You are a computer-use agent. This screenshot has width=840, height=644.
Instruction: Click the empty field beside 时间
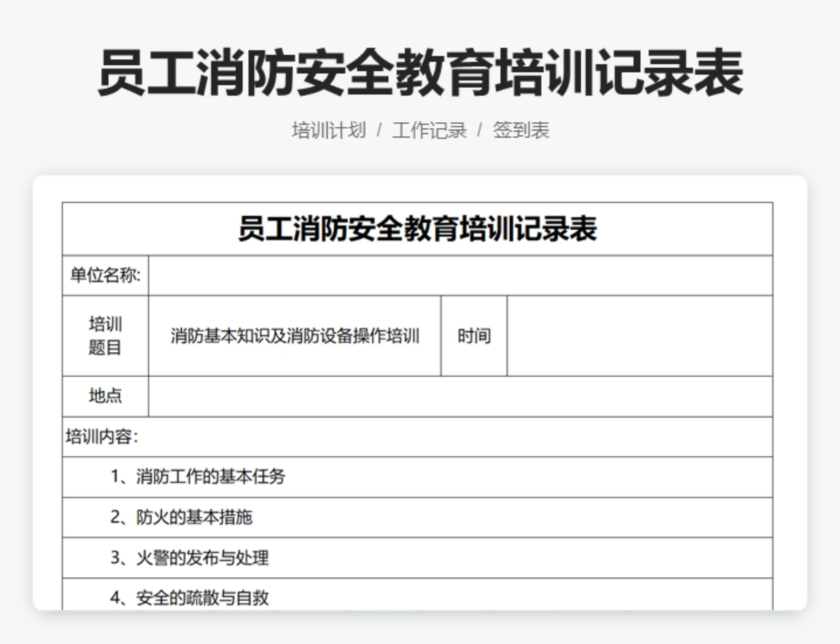point(640,336)
